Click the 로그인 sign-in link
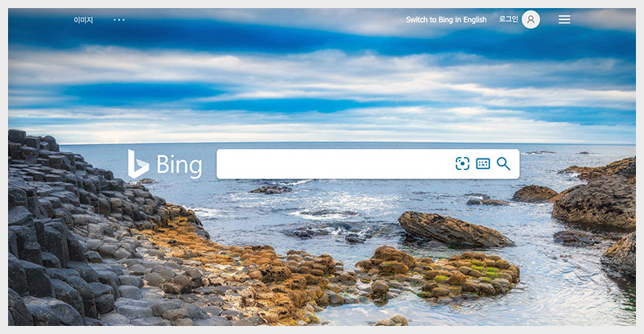 pyautogui.click(x=509, y=19)
